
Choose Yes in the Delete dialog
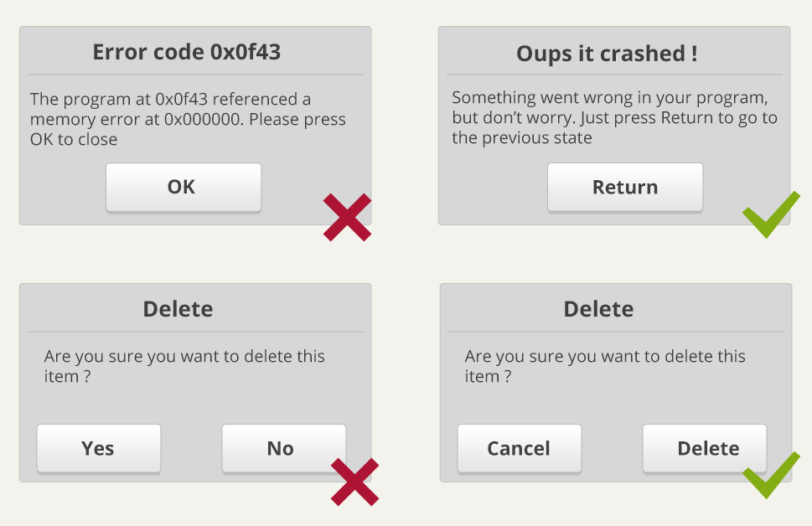click(98, 448)
